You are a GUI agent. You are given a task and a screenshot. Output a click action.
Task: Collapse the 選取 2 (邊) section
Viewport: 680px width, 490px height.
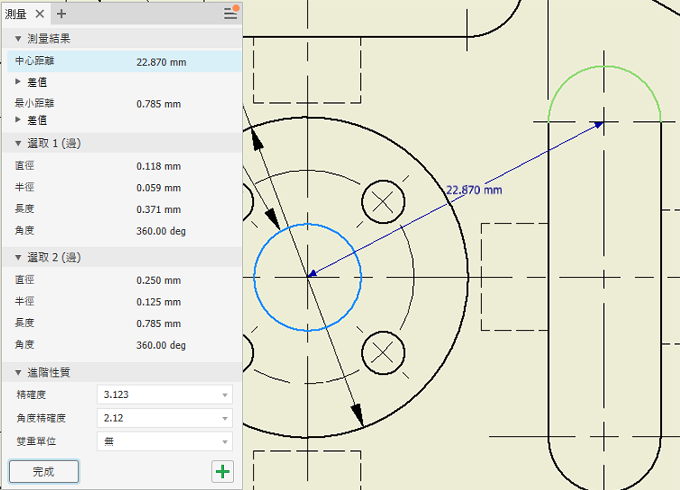pos(18,257)
